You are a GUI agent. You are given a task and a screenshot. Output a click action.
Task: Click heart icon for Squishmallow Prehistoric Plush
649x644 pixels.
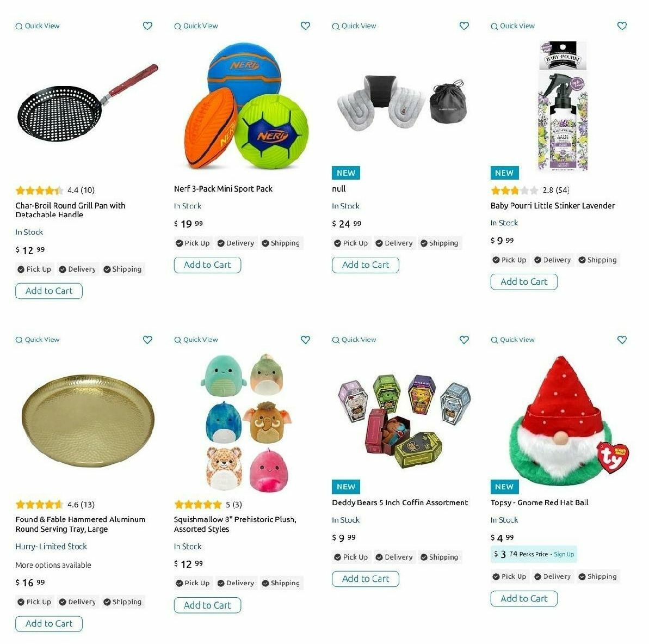(306, 340)
